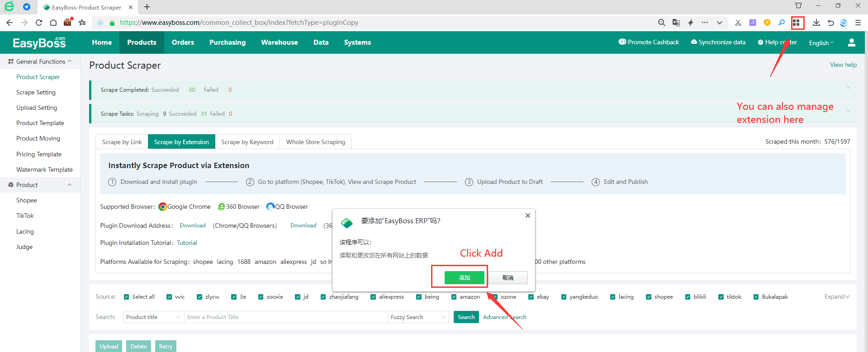The image size is (868, 352).
Task: Open Whole Store Scraping tab
Action: point(316,142)
